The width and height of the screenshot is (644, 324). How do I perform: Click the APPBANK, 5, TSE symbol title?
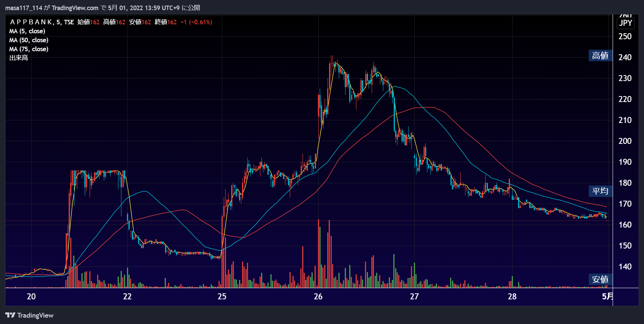[42, 22]
